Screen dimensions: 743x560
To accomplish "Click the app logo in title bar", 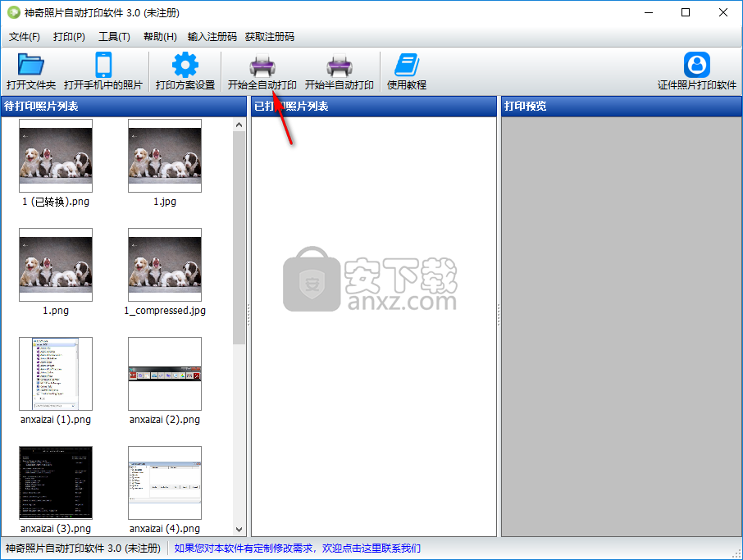I will tap(14, 13).
